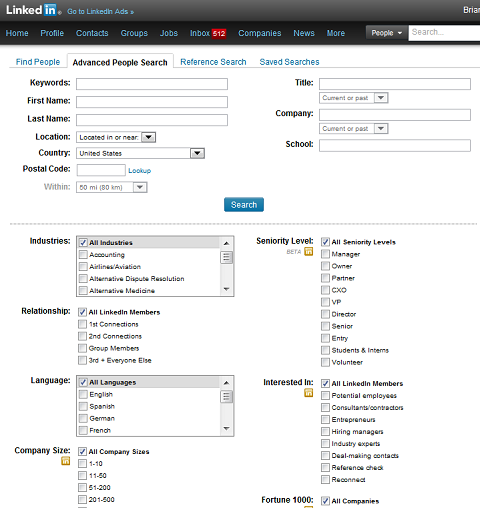This screenshot has height=508, width=480.
Task: Check Airlines/Aviation industry
Action: click(x=83, y=267)
